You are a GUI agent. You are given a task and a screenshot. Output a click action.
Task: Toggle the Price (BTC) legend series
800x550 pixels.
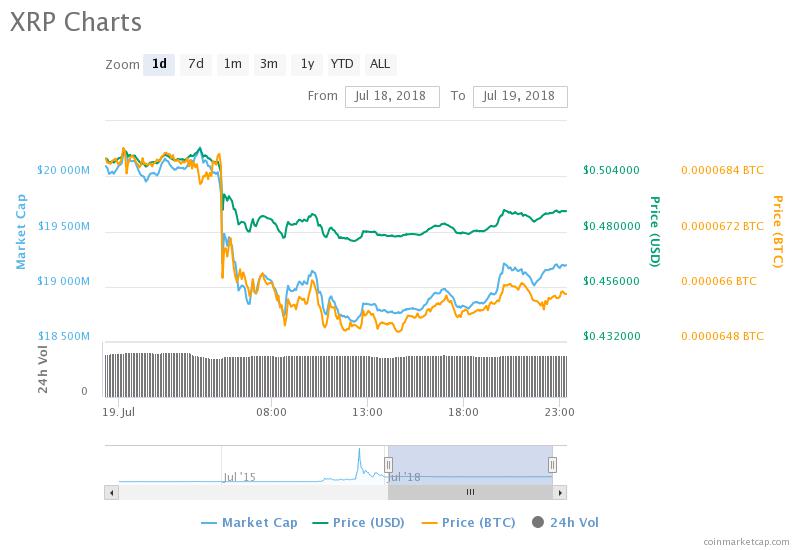click(x=468, y=522)
